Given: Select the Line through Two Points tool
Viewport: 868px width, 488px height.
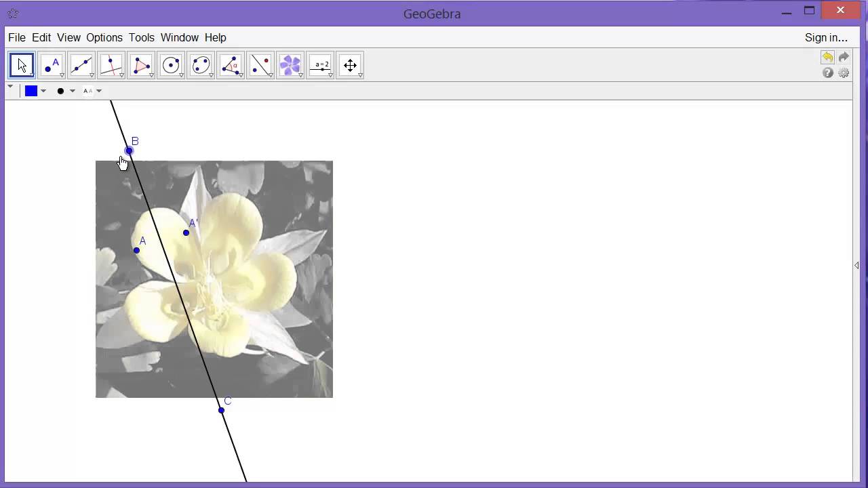Looking at the screenshot, I should point(81,65).
